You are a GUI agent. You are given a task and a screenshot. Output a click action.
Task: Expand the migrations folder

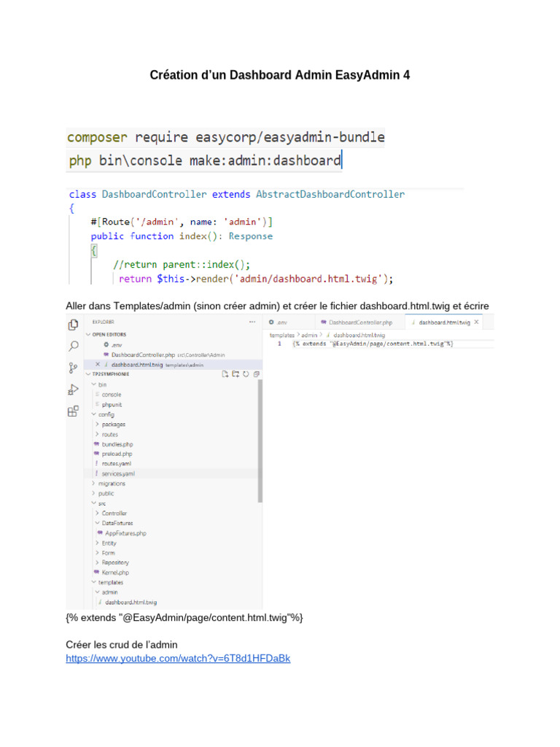point(94,484)
